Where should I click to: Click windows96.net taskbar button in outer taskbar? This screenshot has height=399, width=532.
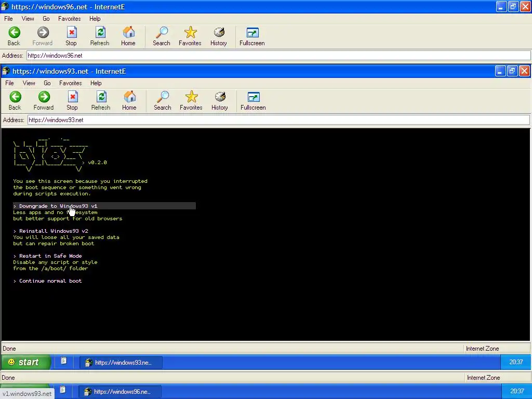point(120,392)
